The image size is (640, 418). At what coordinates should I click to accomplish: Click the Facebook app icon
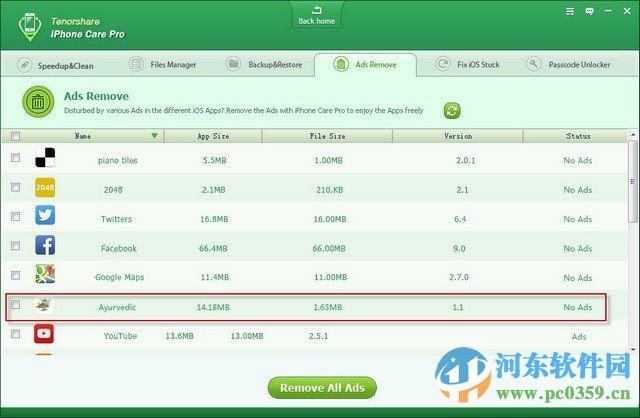(x=45, y=245)
